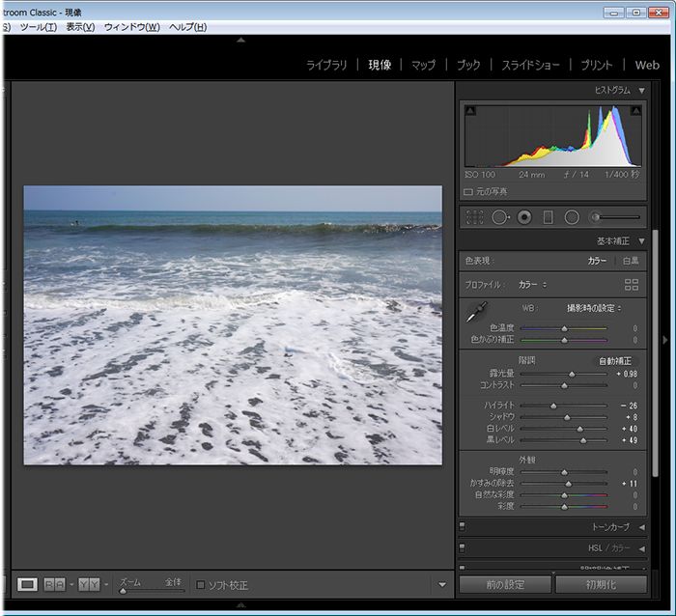Image resolution: width=676 pixels, height=616 pixels.
Task: Expand the トーンカーブ tone curve panel
Action: (x=641, y=527)
